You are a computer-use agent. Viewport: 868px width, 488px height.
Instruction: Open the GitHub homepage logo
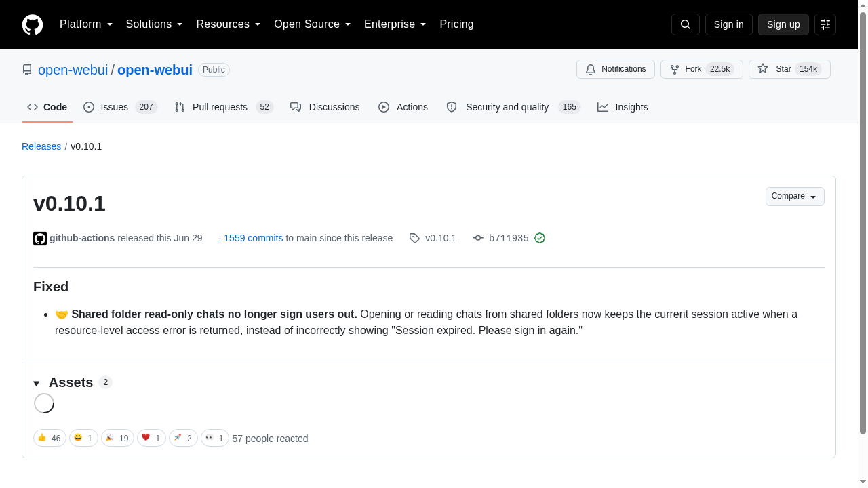33,24
